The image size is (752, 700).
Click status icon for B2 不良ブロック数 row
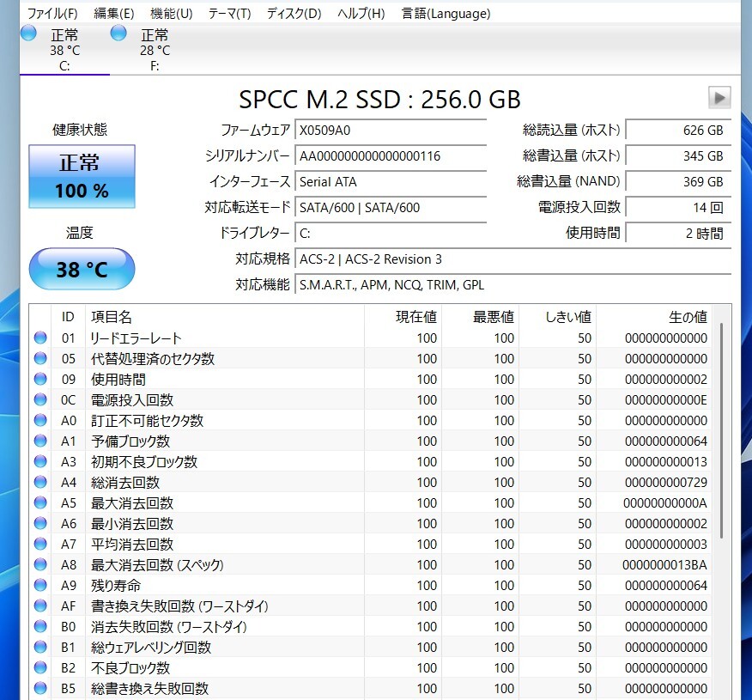pos(40,668)
